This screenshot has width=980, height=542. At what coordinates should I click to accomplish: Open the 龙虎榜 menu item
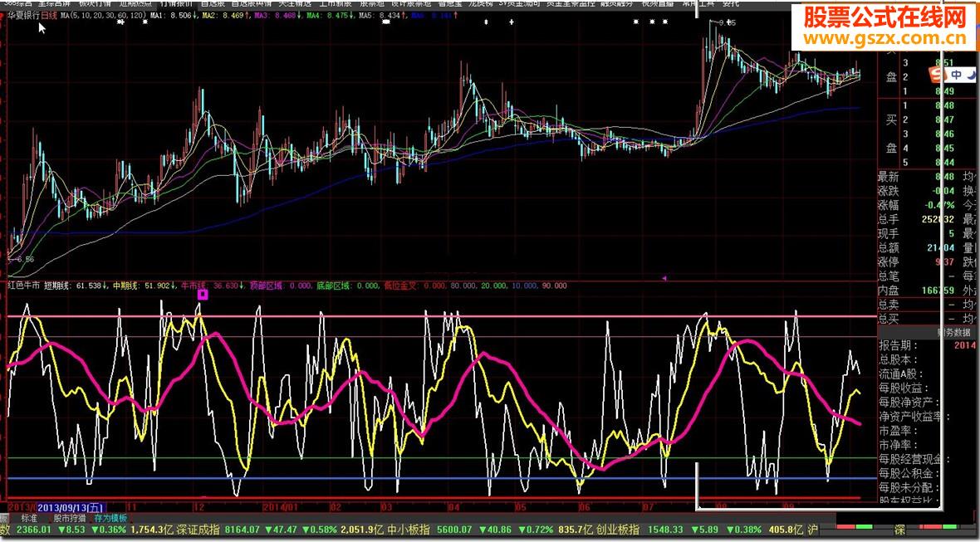[484, 3]
